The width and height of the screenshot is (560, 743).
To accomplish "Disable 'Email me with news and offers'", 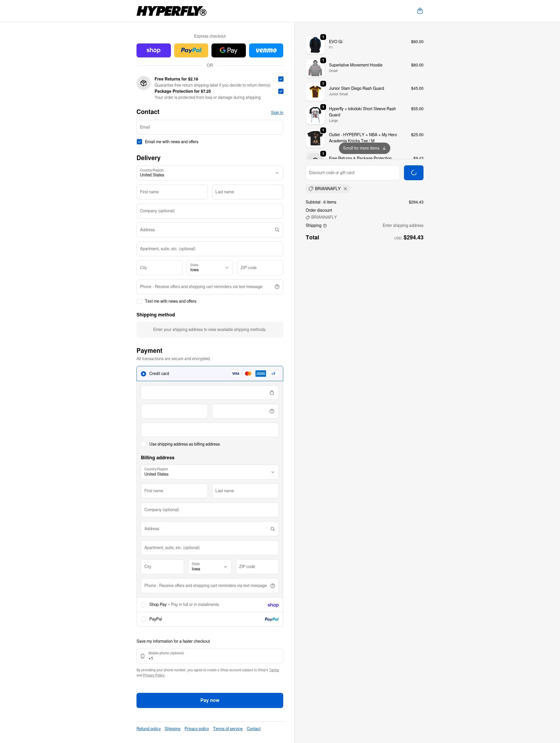I will [x=139, y=142].
